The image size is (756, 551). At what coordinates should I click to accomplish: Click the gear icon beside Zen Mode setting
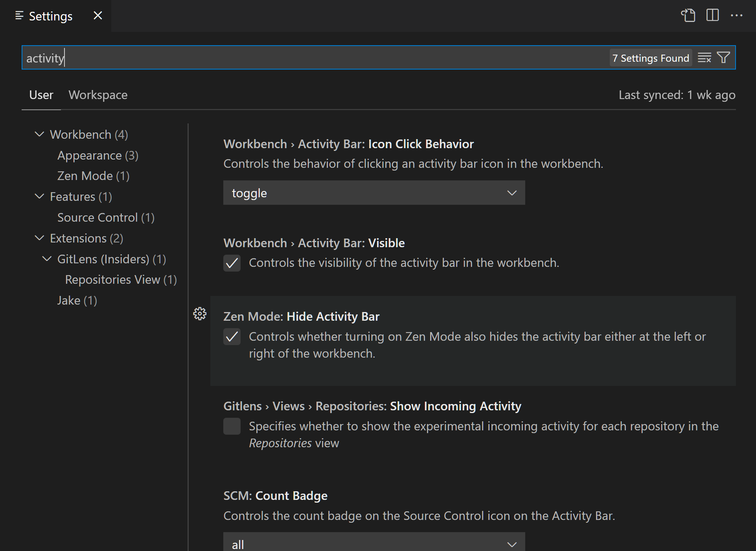coord(199,314)
